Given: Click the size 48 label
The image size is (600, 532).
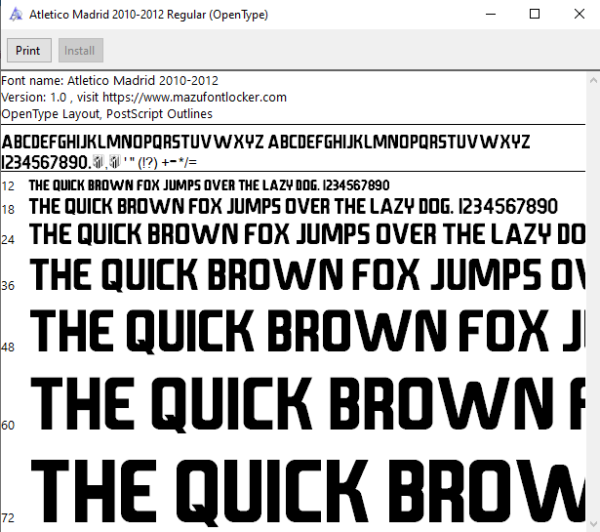Looking at the screenshot, I should 8,347.
